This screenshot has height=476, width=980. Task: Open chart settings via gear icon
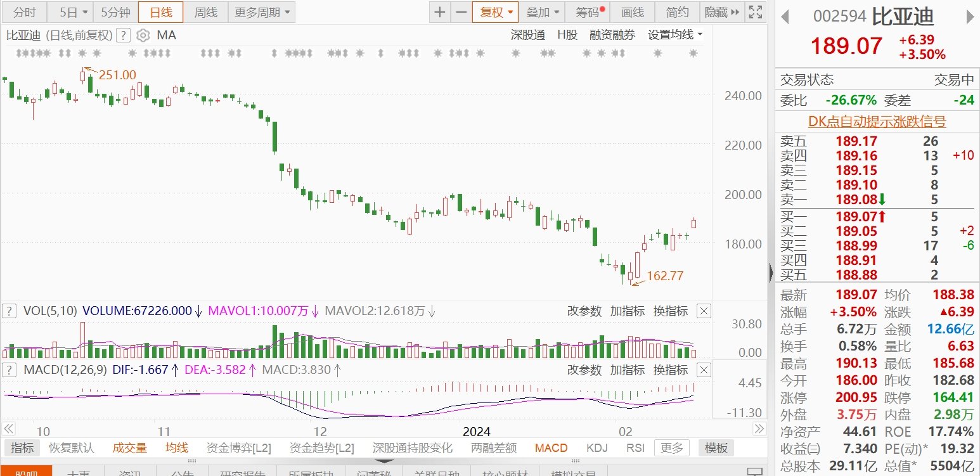pos(143,35)
